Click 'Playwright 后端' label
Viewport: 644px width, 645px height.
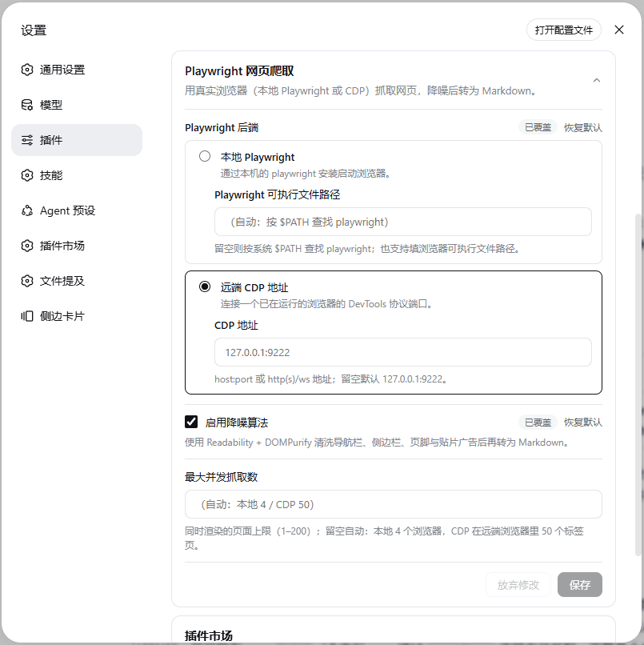pyautogui.click(x=222, y=127)
